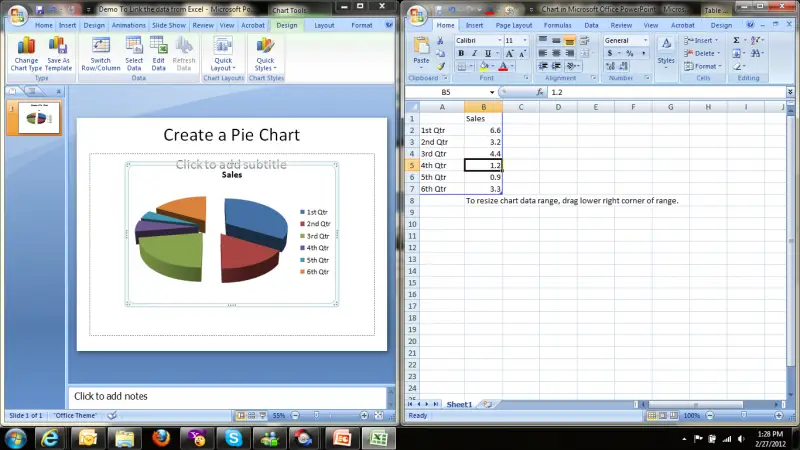Click Fill Color bucket in Excel
The image size is (800, 450).
tap(484, 66)
